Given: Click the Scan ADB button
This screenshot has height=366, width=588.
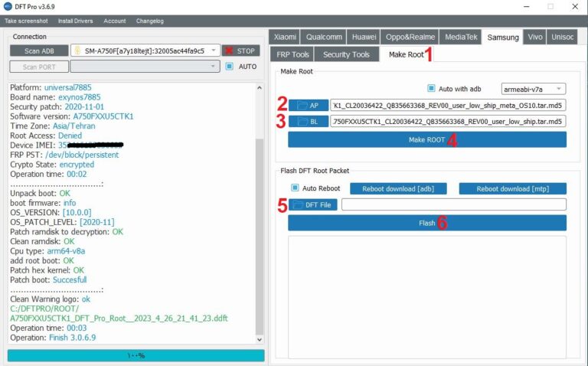Looking at the screenshot, I should coord(38,51).
